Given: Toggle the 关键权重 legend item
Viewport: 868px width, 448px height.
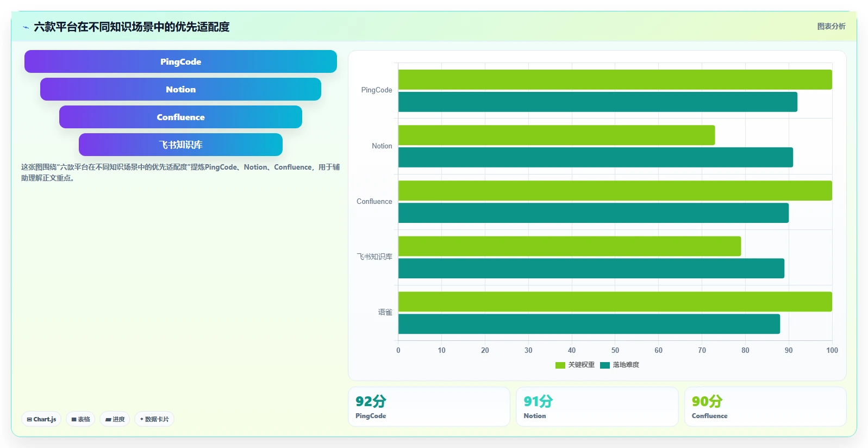Looking at the screenshot, I should (575, 365).
